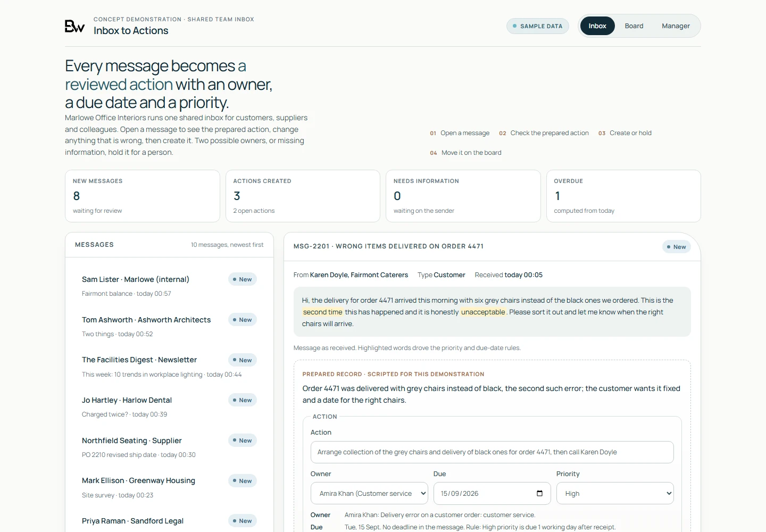Open the Priority dropdown set to High
The image size is (766, 532).
pyautogui.click(x=615, y=493)
